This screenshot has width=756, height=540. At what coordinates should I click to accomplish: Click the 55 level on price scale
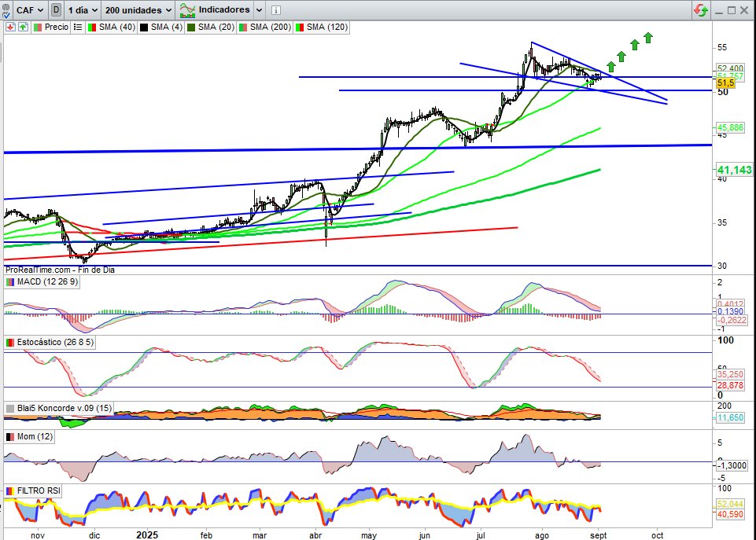click(x=722, y=47)
